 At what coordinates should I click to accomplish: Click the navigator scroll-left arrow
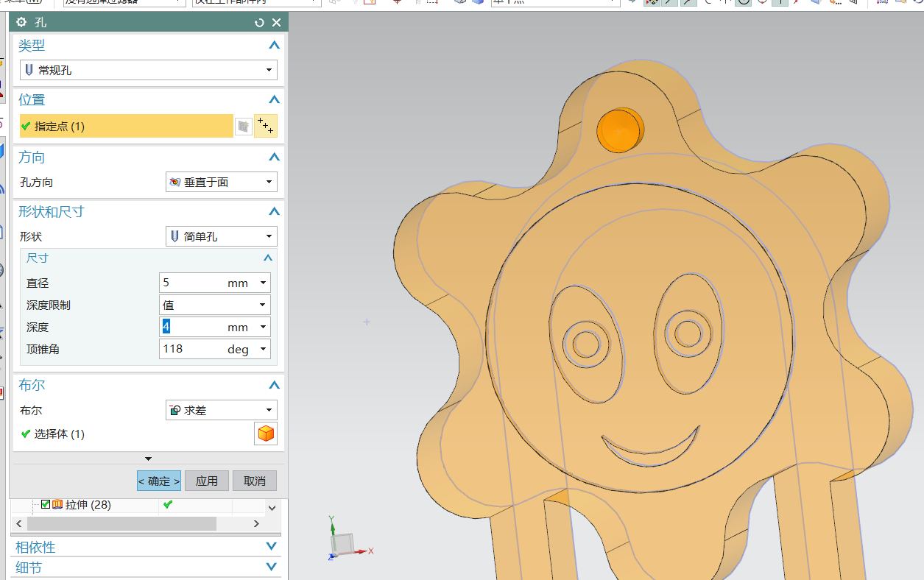pyautogui.click(x=18, y=523)
